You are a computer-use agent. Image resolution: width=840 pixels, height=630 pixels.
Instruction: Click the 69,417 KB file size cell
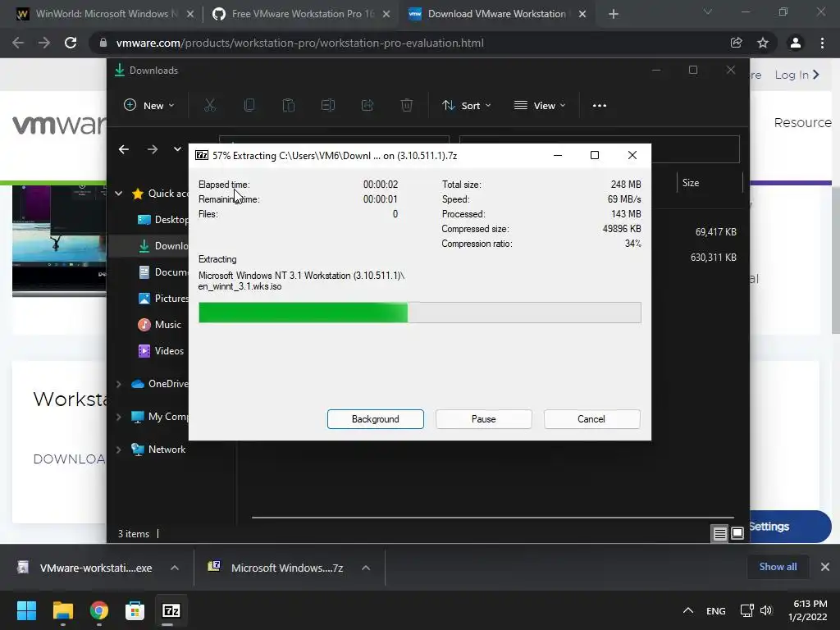(715, 232)
